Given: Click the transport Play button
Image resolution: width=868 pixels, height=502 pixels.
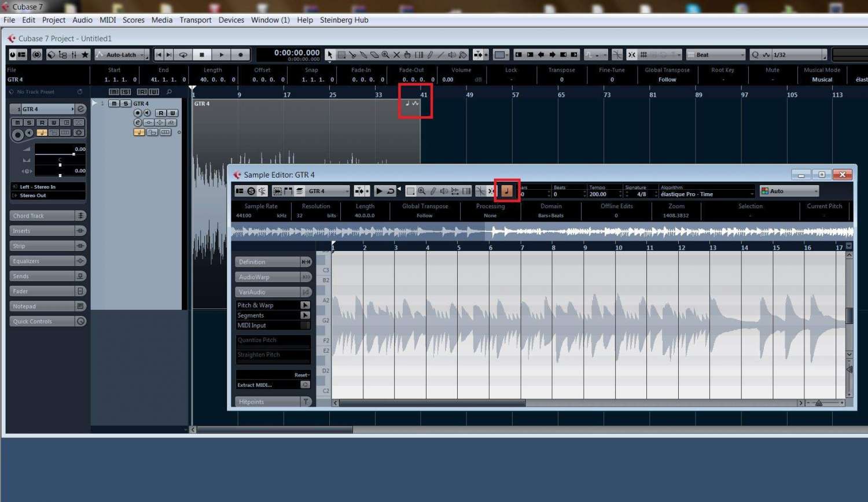Looking at the screenshot, I should [221, 55].
